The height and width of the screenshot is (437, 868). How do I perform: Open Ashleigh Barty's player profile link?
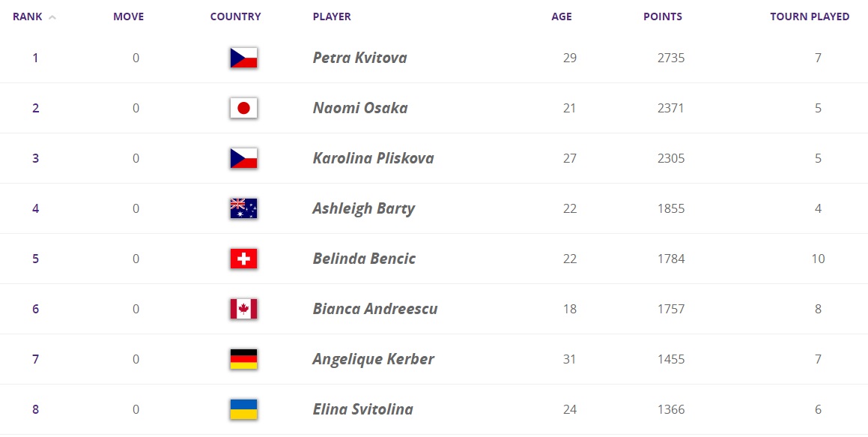(363, 208)
